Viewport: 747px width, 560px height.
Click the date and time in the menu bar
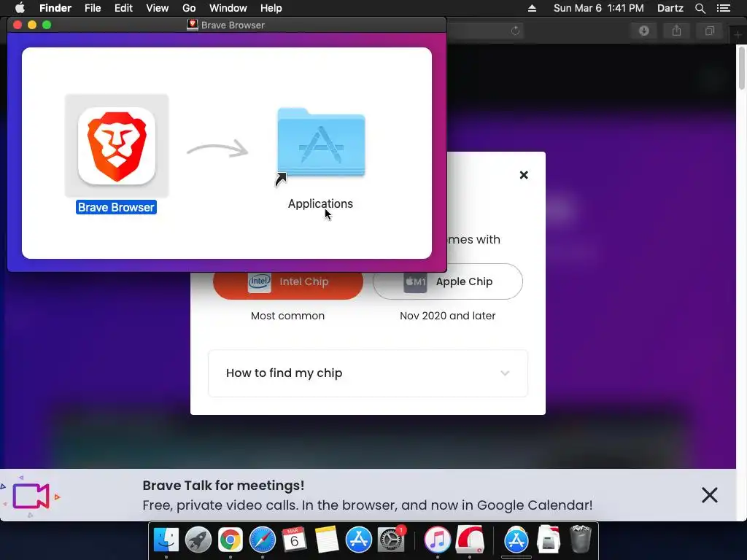click(598, 8)
